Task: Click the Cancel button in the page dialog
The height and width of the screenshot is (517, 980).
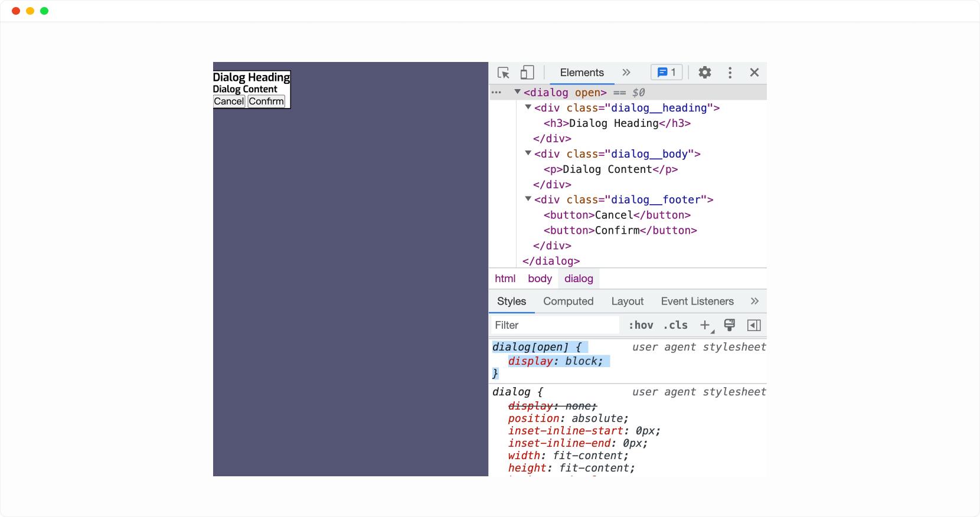Action: (229, 102)
